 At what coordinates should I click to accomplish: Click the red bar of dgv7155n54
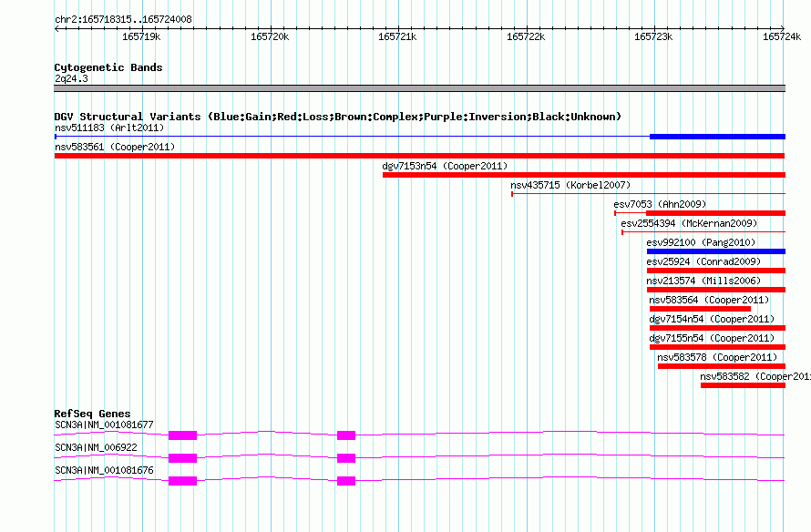pos(717,347)
